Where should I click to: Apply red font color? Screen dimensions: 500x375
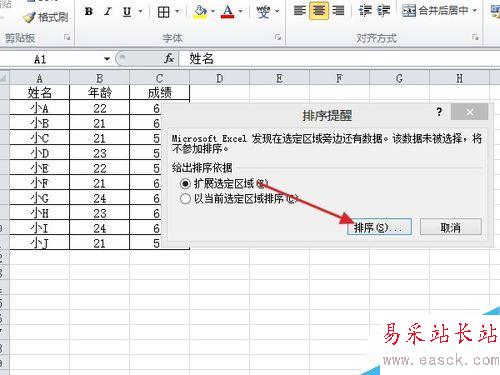(x=228, y=12)
